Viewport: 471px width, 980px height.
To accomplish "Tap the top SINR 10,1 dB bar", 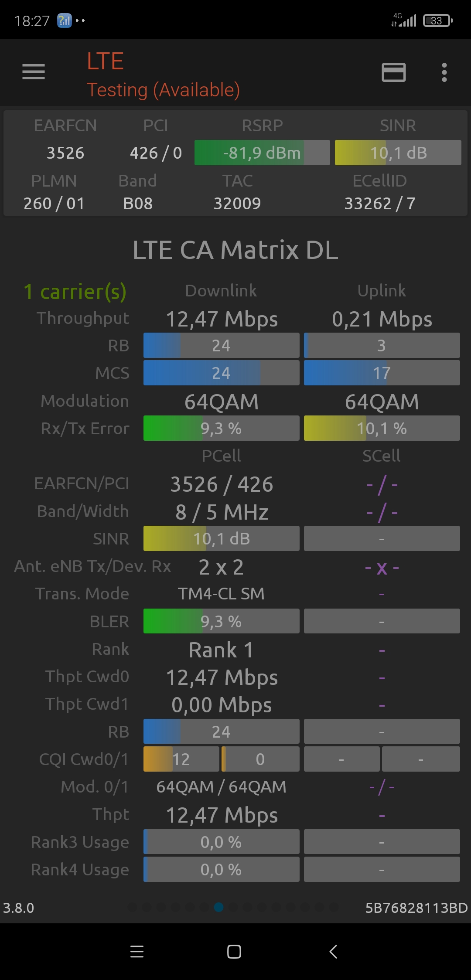I will pos(398,153).
